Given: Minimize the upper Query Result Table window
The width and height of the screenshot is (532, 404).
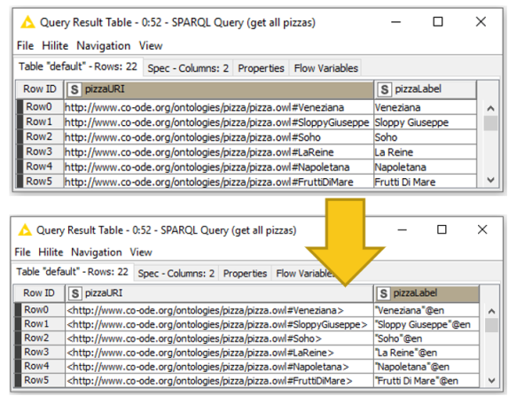Looking at the screenshot, I should pos(396,22).
